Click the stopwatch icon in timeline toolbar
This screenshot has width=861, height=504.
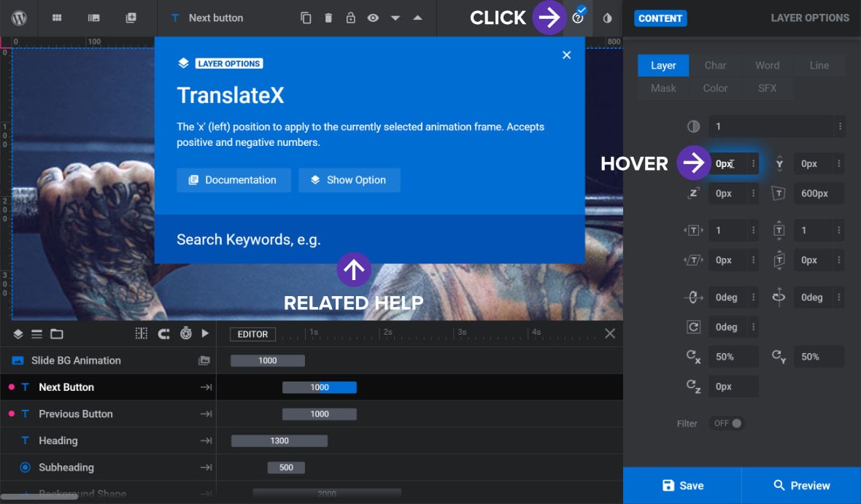186,333
